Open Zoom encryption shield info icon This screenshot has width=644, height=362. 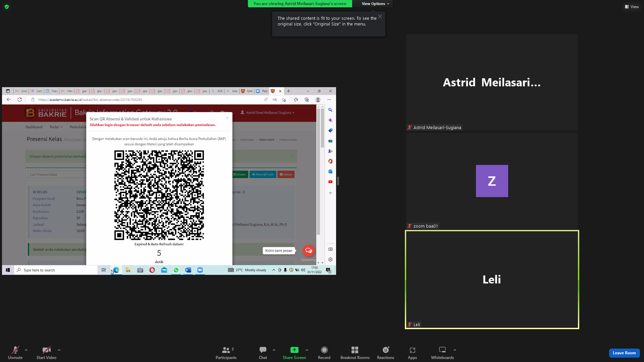7,7
